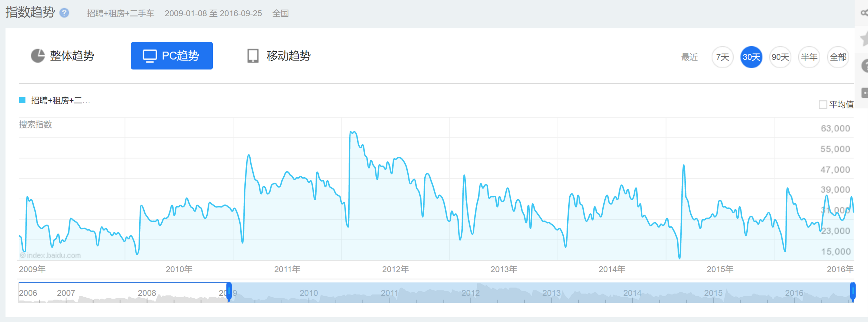Switch to the 整体趋势 tab
The image size is (868, 322).
pos(72,56)
